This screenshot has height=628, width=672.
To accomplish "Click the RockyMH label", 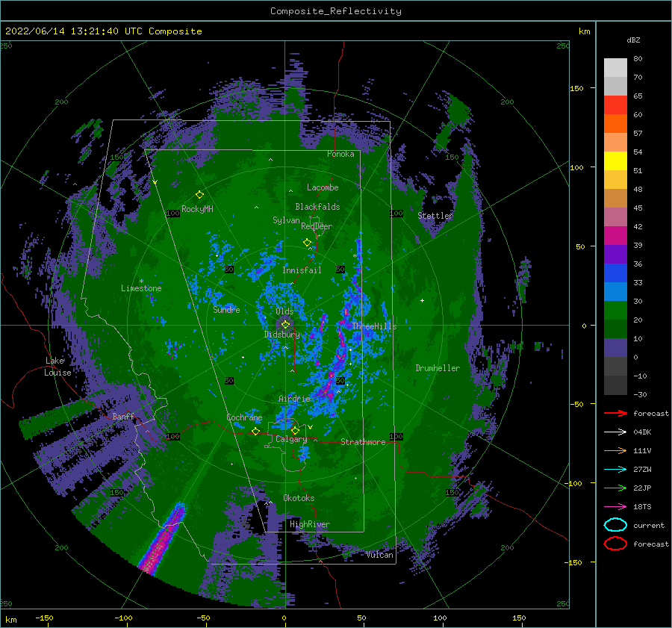I will point(197,209).
